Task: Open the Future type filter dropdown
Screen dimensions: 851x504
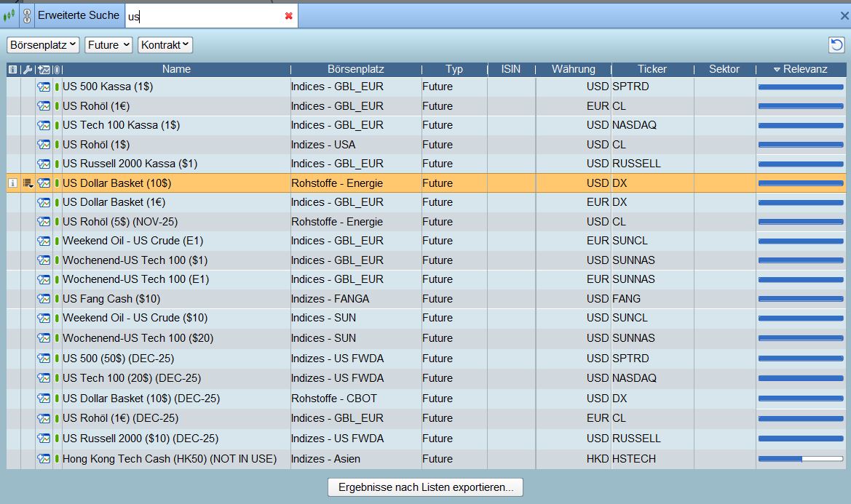Action: (108, 45)
